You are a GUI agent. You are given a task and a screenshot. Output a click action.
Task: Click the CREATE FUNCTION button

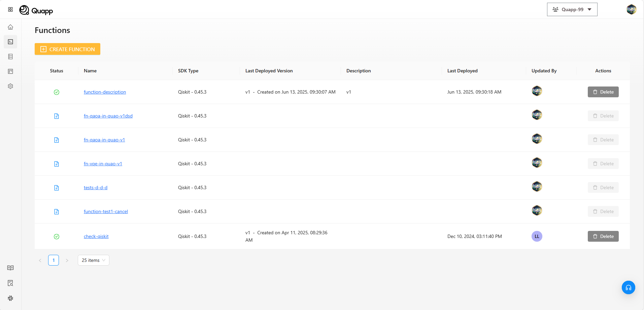tap(67, 49)
